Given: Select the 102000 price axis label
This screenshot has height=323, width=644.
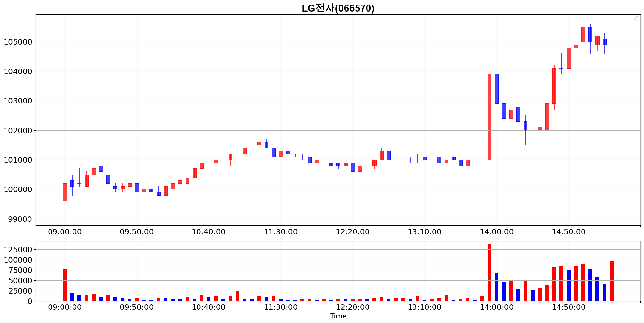Looking at the screenshot, I should coord(18,131).
